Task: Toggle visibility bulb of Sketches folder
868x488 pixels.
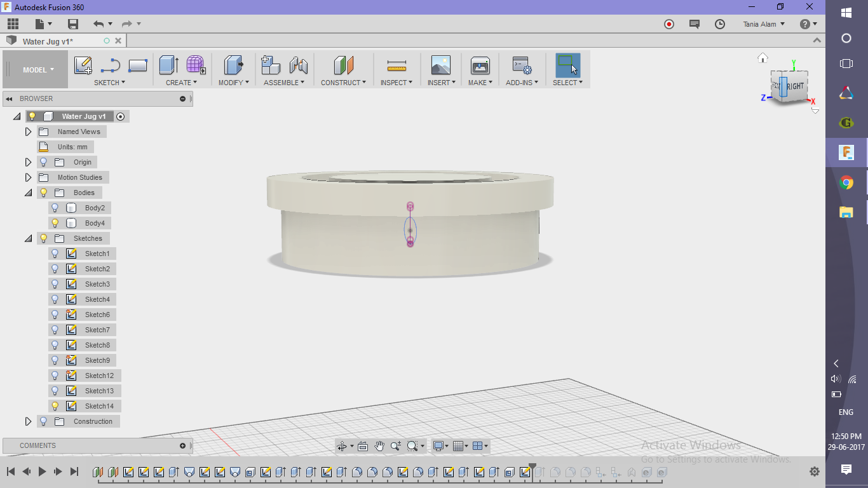Action: pyautogui.click(x=43, y=238)
